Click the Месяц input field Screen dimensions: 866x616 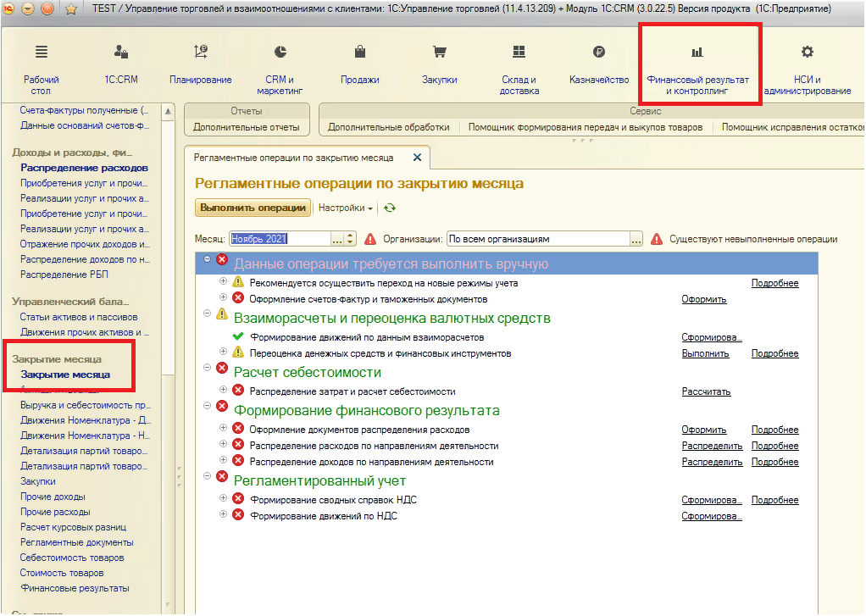(x=279, y=239)
